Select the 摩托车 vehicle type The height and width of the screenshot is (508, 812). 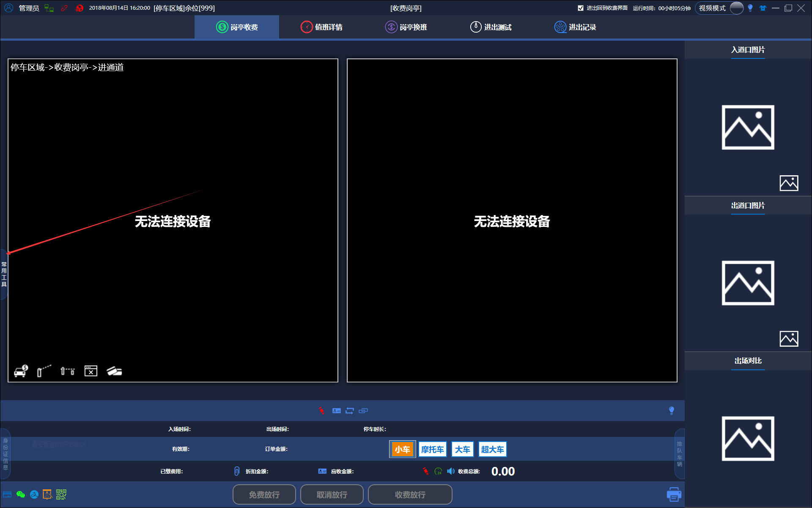point(432,449)
